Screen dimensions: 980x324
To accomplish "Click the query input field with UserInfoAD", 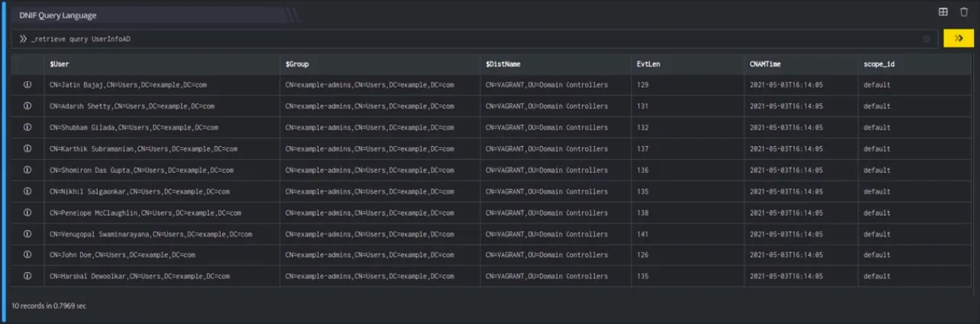I will (x=475, y=38).
